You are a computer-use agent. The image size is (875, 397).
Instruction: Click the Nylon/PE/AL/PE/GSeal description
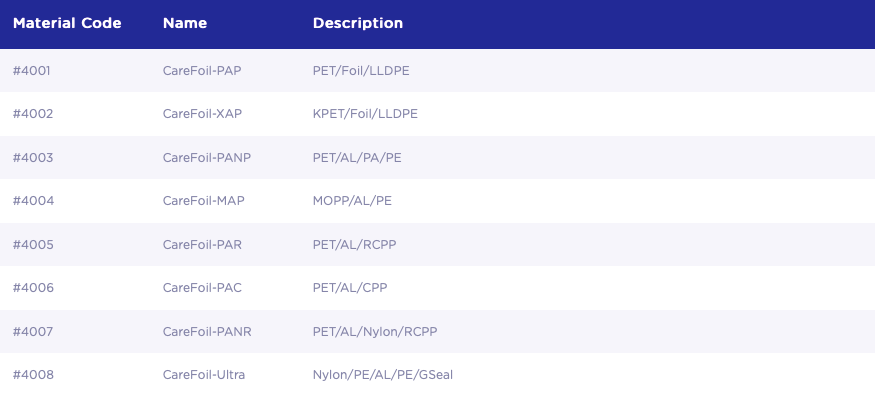[383, 375]
